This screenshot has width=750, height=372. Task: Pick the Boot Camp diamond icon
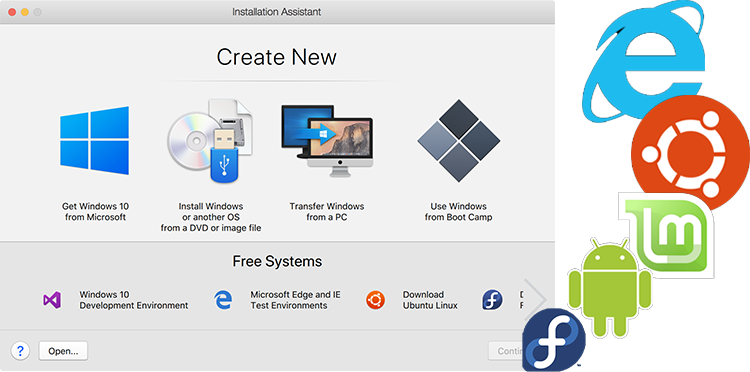point(459,141)
